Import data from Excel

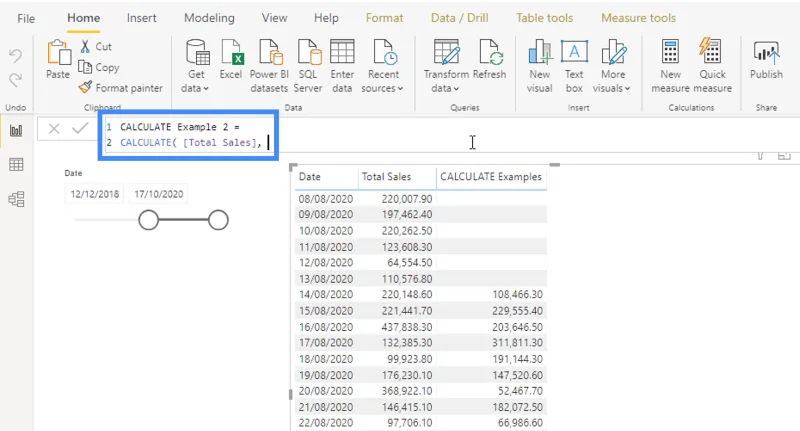(231, 60)
